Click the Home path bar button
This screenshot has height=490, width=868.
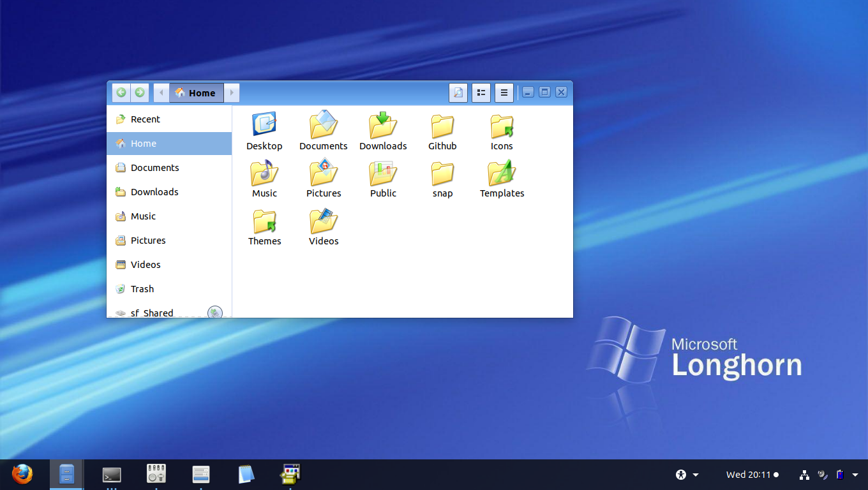(x=197, y=93)
